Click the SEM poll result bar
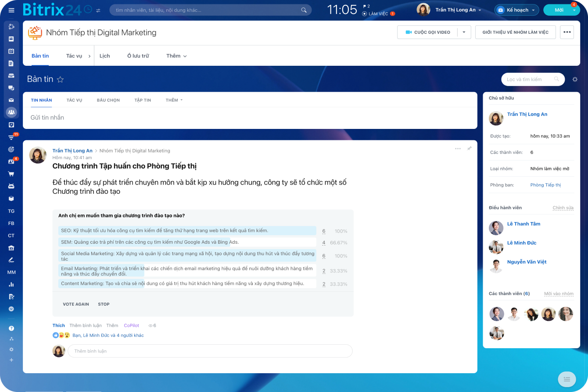The width and height of the screenshot is (588, 392). (187, 242)
